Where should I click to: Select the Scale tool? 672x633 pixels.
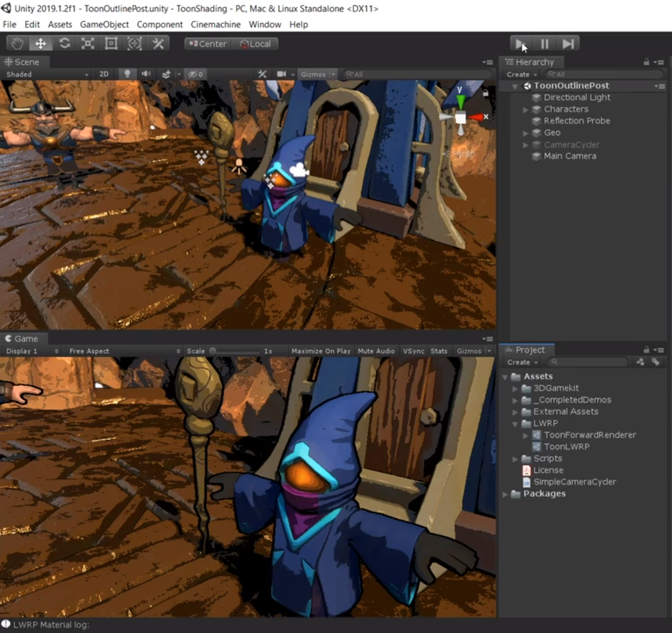[88, 44]
